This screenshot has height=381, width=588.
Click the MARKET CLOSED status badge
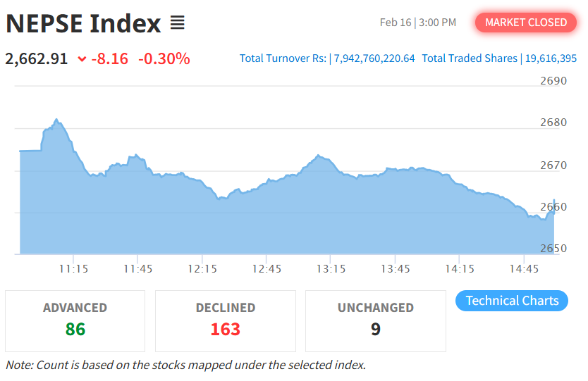526,23
